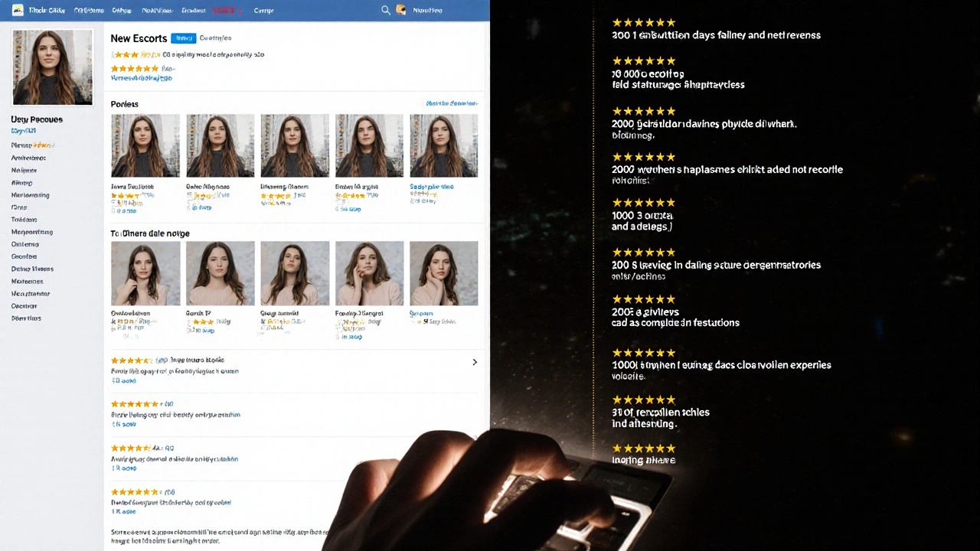This screenshot has height=551, width=980.
Task: Click the profile photo at the top of the sidebar
Action: click(x=52, y=67)
